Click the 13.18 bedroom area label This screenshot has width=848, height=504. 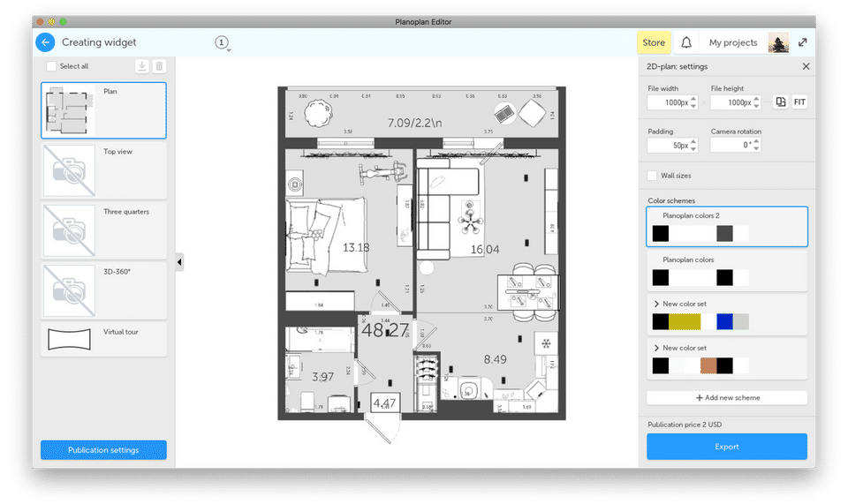356,247
